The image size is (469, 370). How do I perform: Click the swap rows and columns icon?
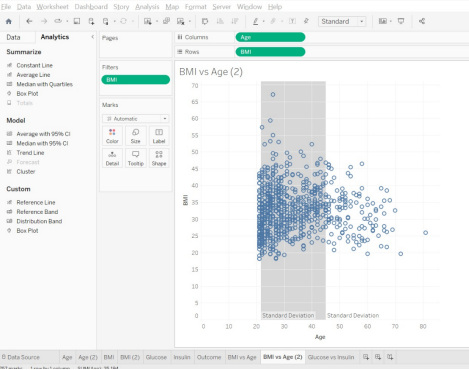(x=205, y=21)
